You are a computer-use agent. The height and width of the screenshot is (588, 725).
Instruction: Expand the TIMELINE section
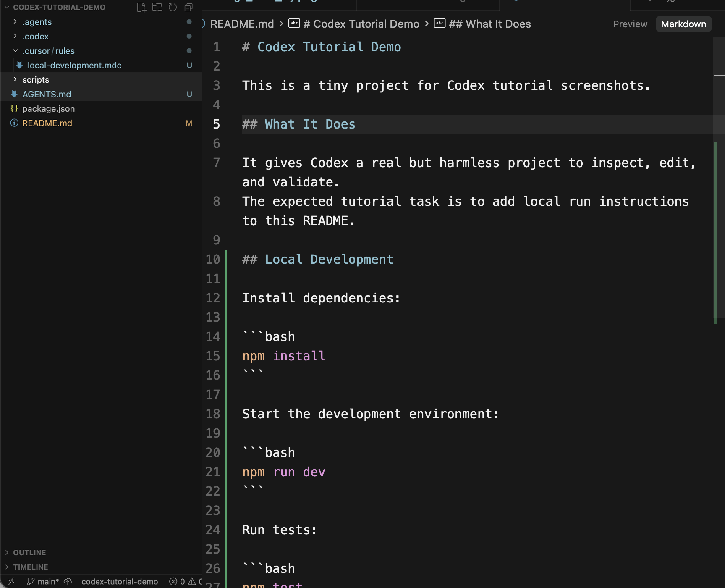coord(7,567)
